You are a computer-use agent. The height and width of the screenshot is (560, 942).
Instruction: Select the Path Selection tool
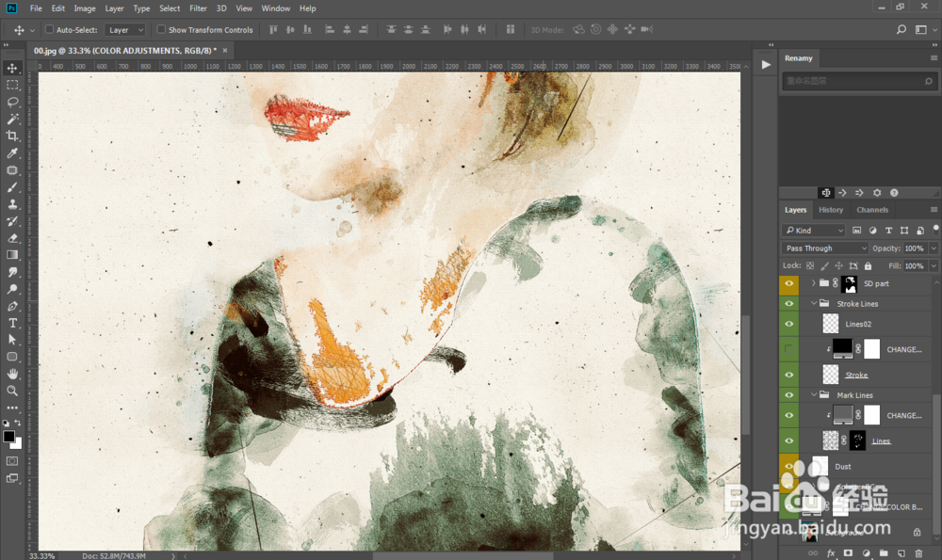(x=12, y=340)
